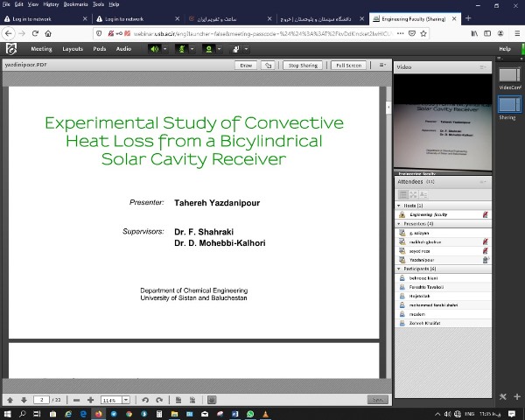Zoom in the document with plus
The width and height of the screenshot is (525, 420).
coord(90,400)
